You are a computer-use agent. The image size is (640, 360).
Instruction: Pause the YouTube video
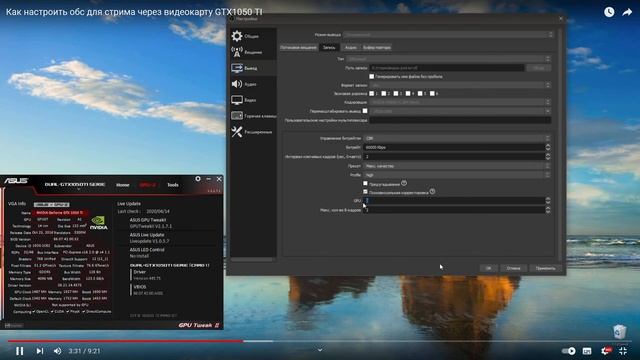19,351
